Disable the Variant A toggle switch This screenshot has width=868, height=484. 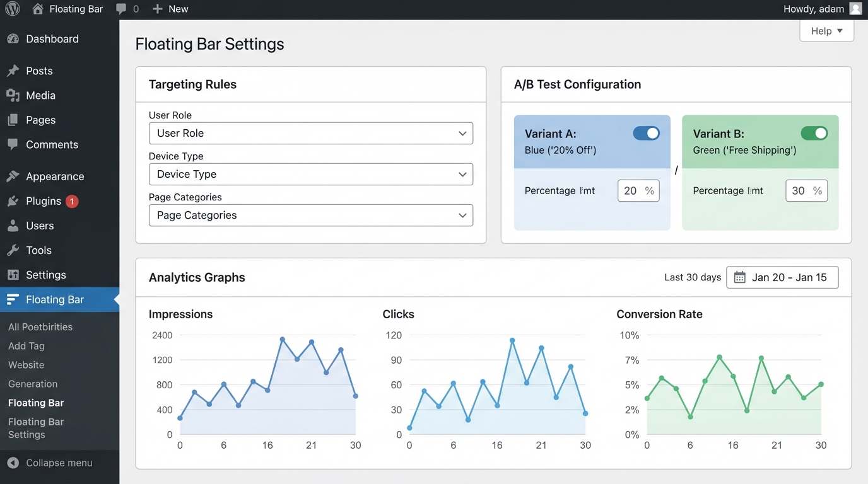[x=646, y=133]
